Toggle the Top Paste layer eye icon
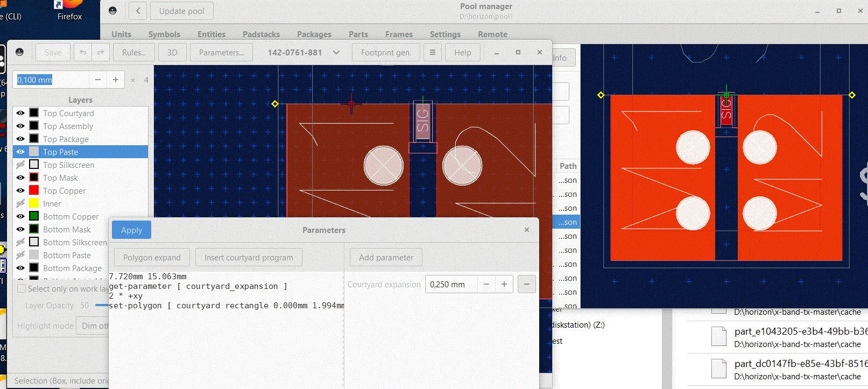Screen dimensions: 868x389 click(x=20, y=152)
